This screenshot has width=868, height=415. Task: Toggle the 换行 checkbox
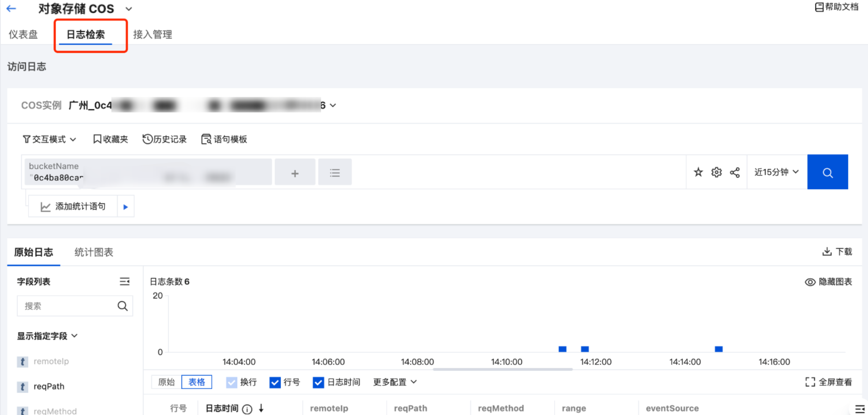coord(232,382)
